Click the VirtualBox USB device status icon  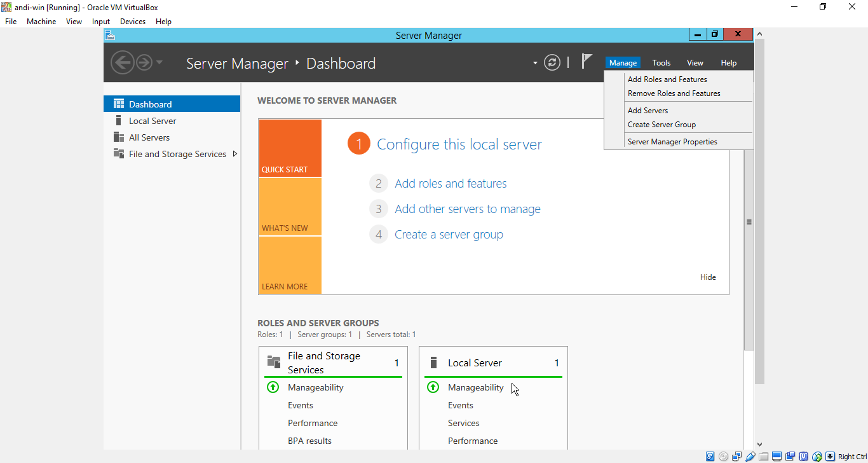(750, 457)
